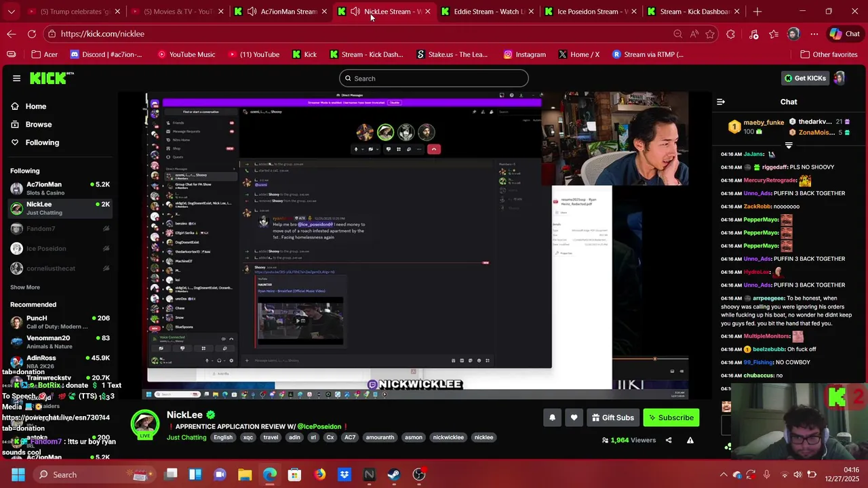Open Steam from the taskbar
The height and width of the screenshot is (488, 868).
(x=394, y=474)
